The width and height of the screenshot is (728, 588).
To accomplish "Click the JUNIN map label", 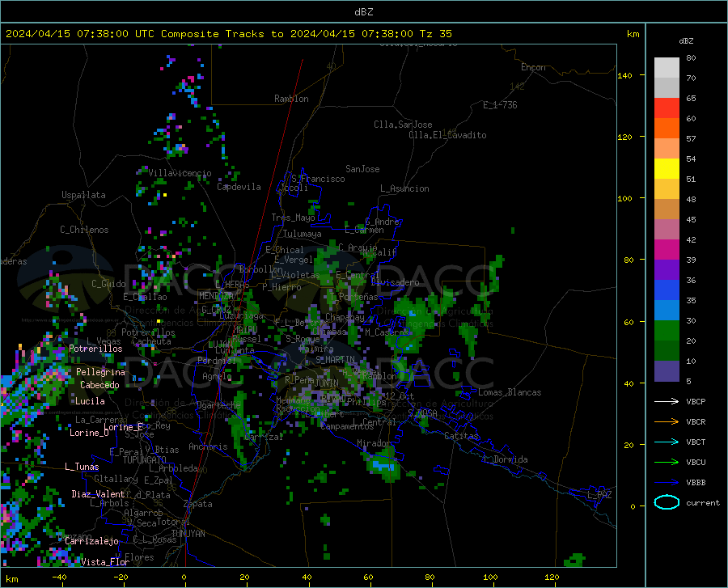I will click(327, 383).
